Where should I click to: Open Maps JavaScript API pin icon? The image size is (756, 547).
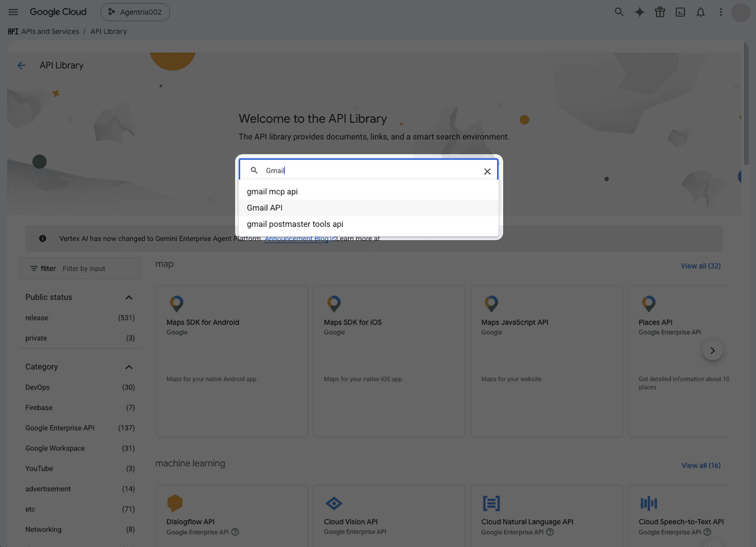[492, 303]
